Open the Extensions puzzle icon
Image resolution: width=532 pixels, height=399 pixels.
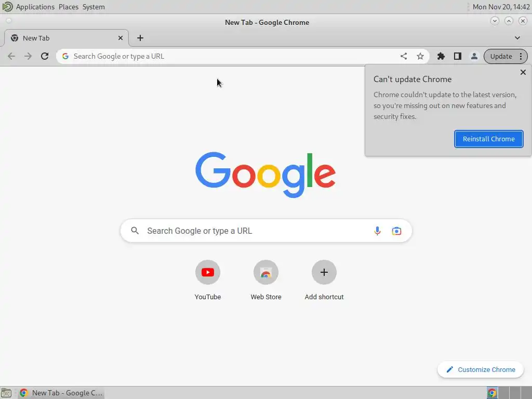pyautogui.click(x=441, y=56)
